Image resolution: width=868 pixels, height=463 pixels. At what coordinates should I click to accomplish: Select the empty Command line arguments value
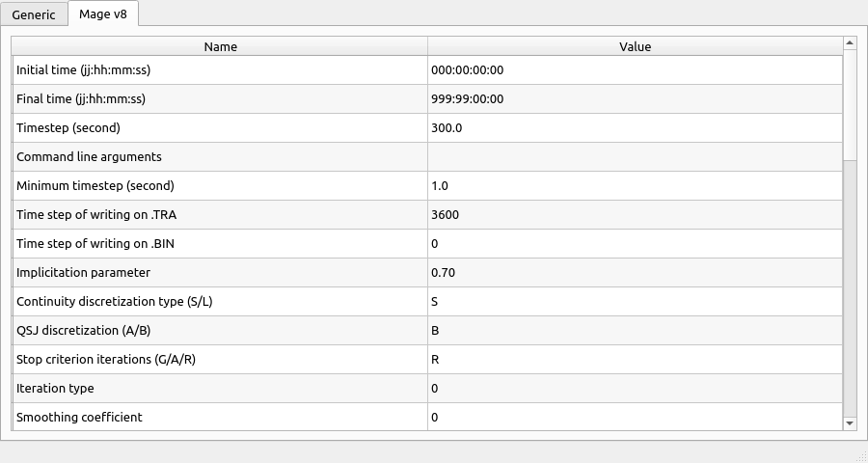coord(635,157)
